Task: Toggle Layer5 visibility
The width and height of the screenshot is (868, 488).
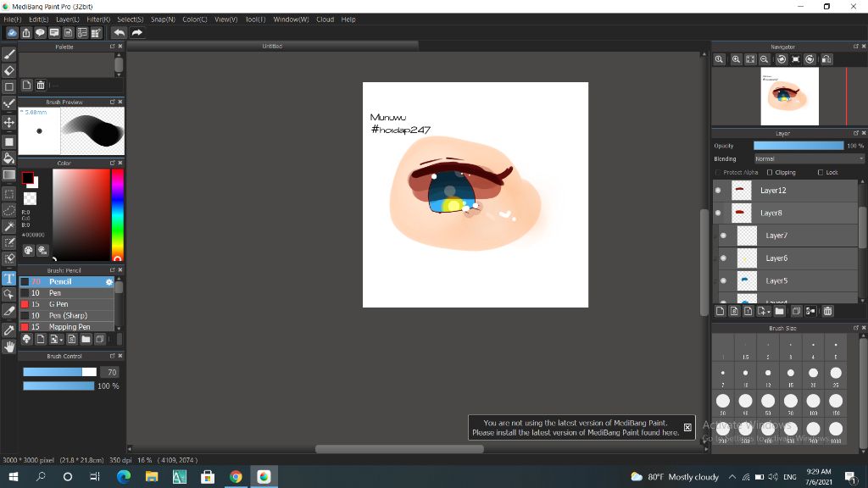Action: pyautogui.click(x=724, y=281)
